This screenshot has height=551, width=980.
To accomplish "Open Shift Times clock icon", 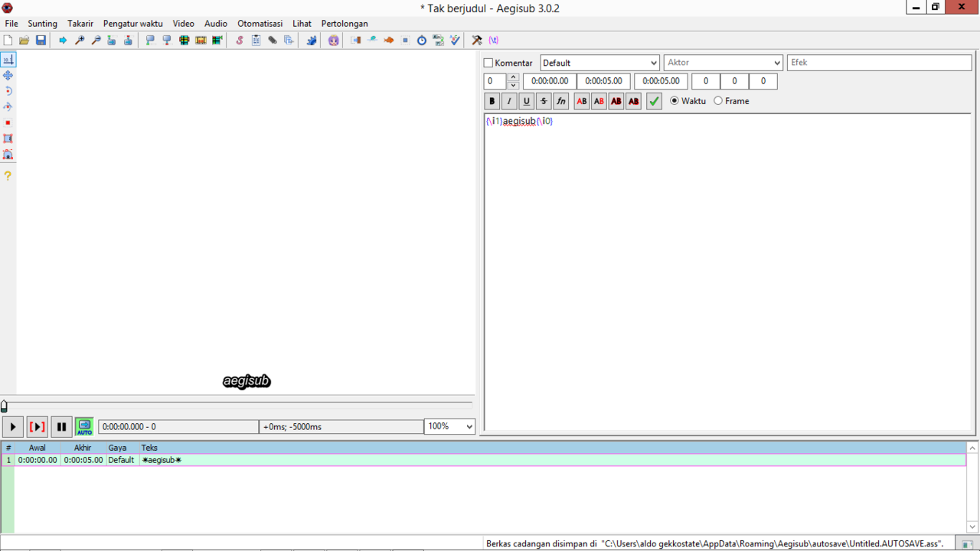I will pyautogui.click(x=422, y=40).
